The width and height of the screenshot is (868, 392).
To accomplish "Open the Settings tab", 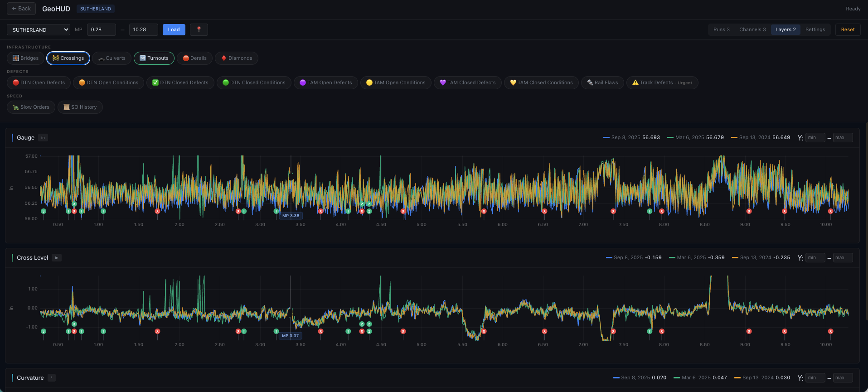I will point(815,29).
